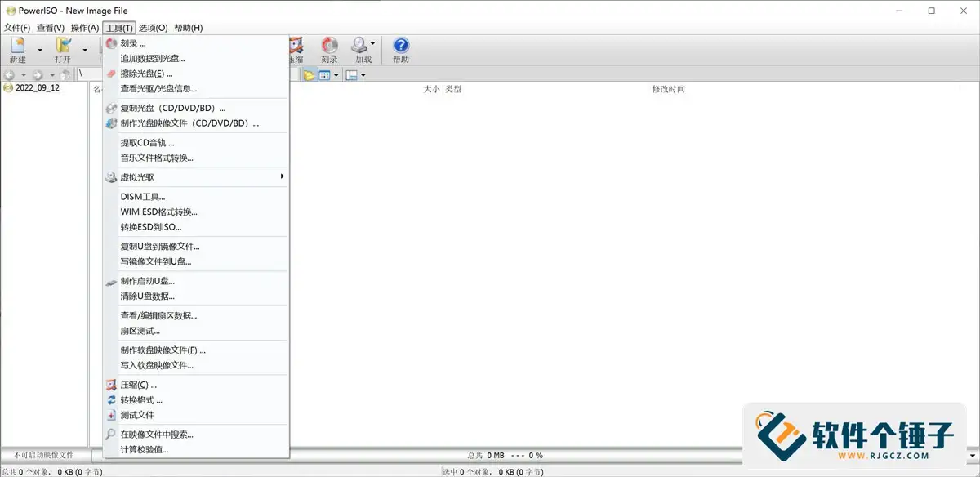Screen dimensions: 980x477
Task: Toggle the folder tree icon in the navigation bar
Action: point(310,75)
